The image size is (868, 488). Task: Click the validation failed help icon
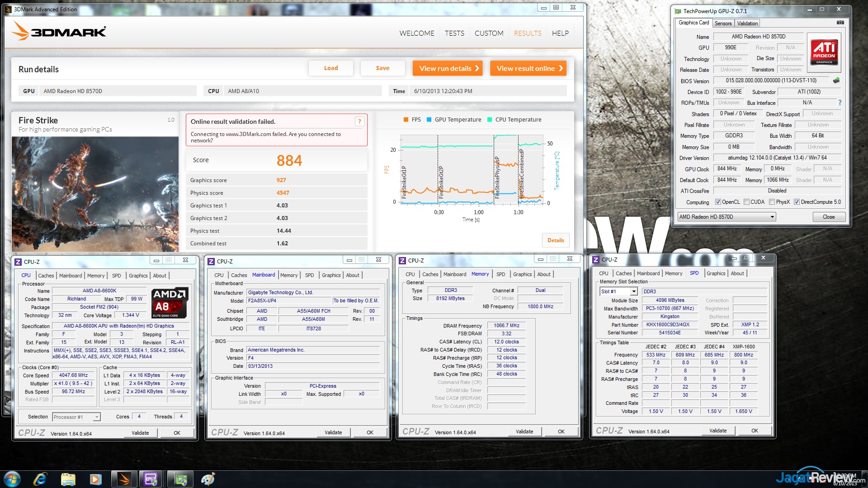(359, 121)
